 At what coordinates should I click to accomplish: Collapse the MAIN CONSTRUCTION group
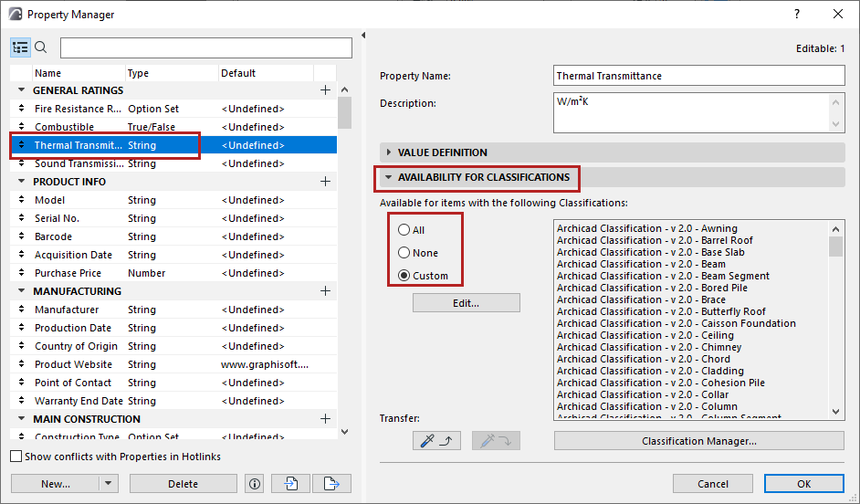[21, 419]
